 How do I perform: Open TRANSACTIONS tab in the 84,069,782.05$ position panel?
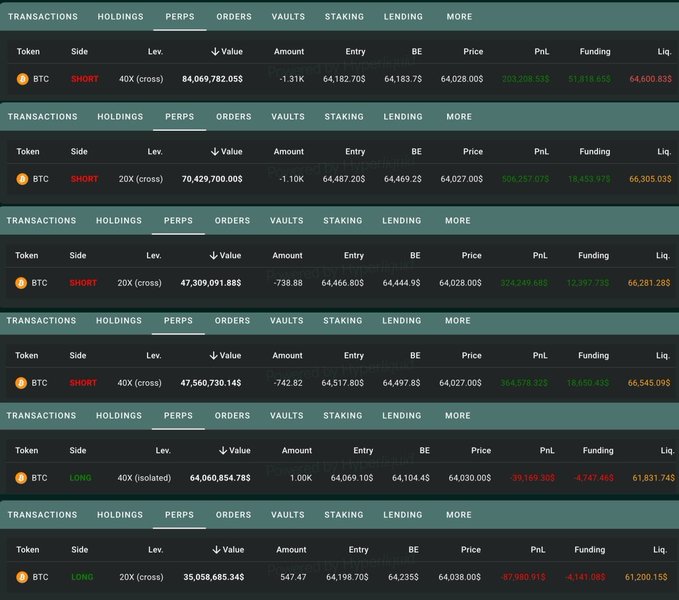[x=43, y=16]
